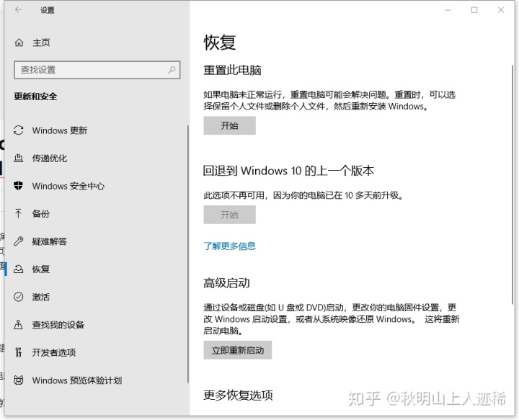The image size is (519, 420).
Task: Click the 此选项不再可用 description line
Action: click(303, 195)
